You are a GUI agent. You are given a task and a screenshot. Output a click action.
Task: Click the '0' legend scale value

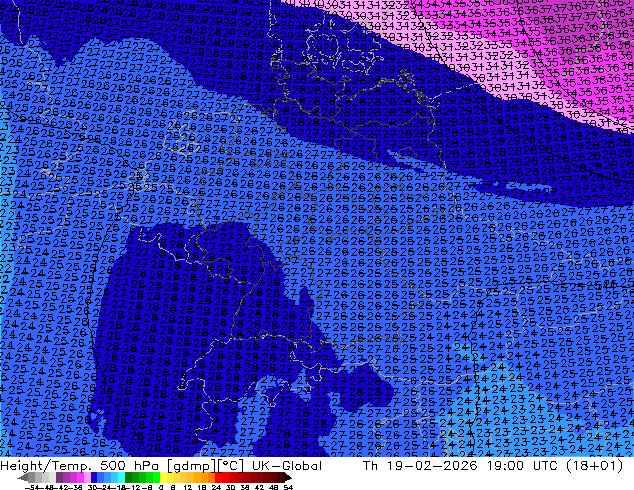coord(161,488)
